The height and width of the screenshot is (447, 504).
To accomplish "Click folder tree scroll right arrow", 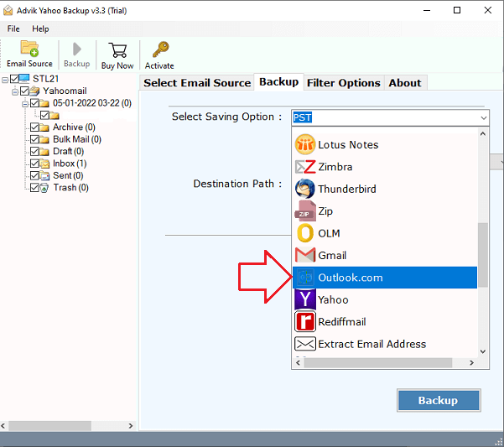I will pyautogui.click(x=131, y=426).
